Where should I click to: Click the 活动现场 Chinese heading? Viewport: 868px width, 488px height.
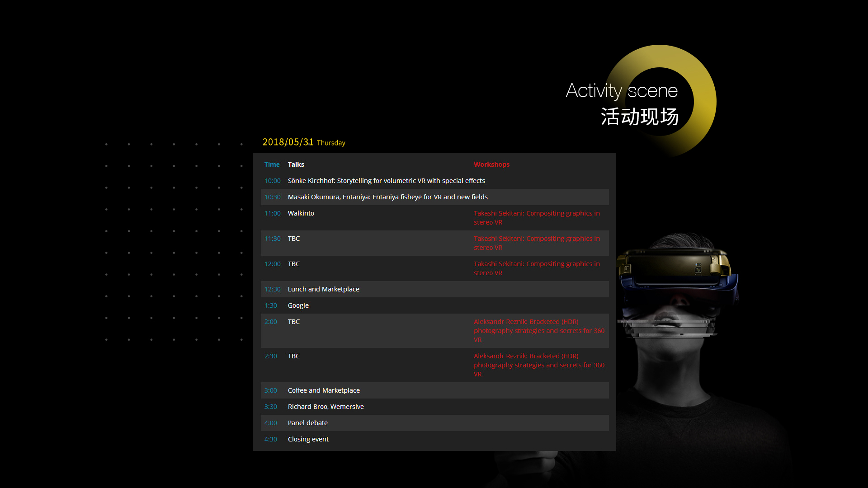(x=640, y=117)
